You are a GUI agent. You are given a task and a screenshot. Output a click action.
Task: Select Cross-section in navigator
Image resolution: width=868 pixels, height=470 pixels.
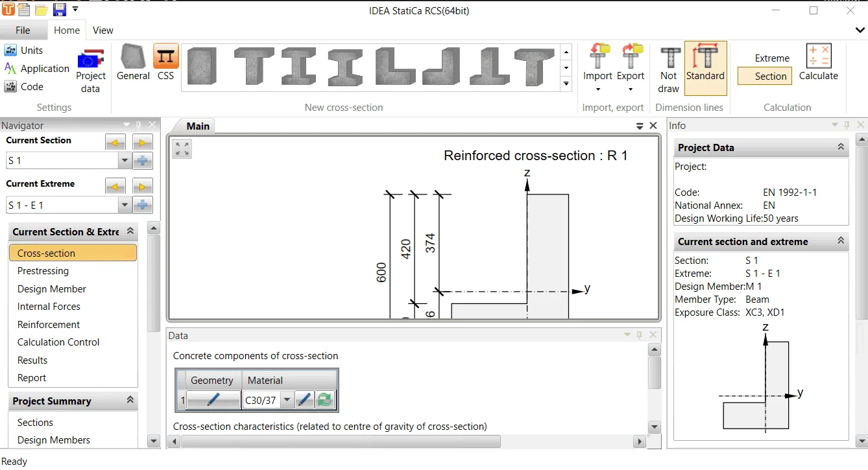coord(73,253)
